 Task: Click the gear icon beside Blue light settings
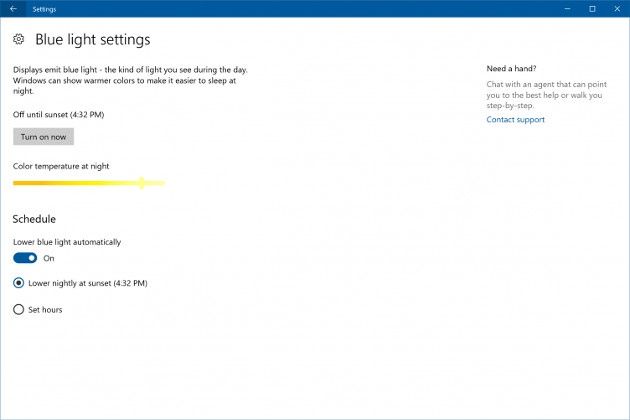[x=18, y=39]
